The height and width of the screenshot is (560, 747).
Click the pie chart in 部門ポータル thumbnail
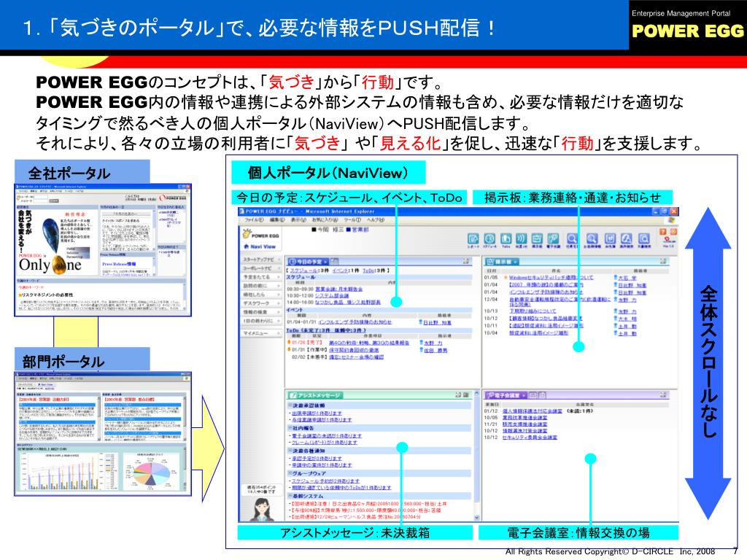[x=152, y=473]
